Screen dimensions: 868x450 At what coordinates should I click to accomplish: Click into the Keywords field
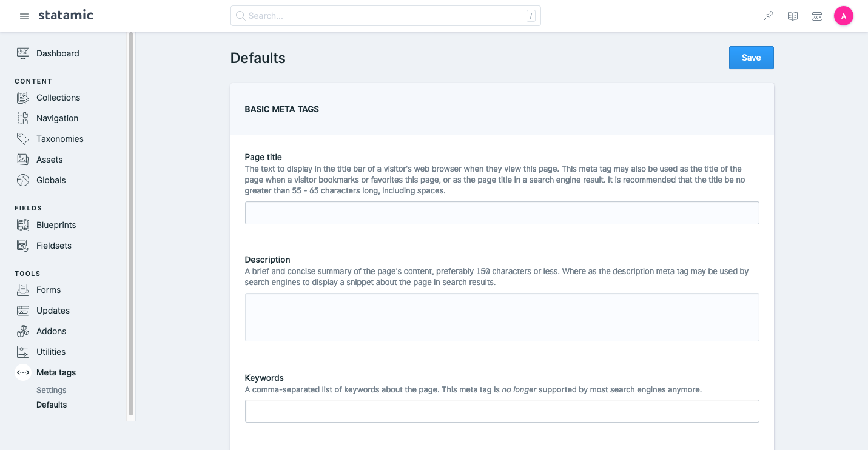tap(502, 411)
